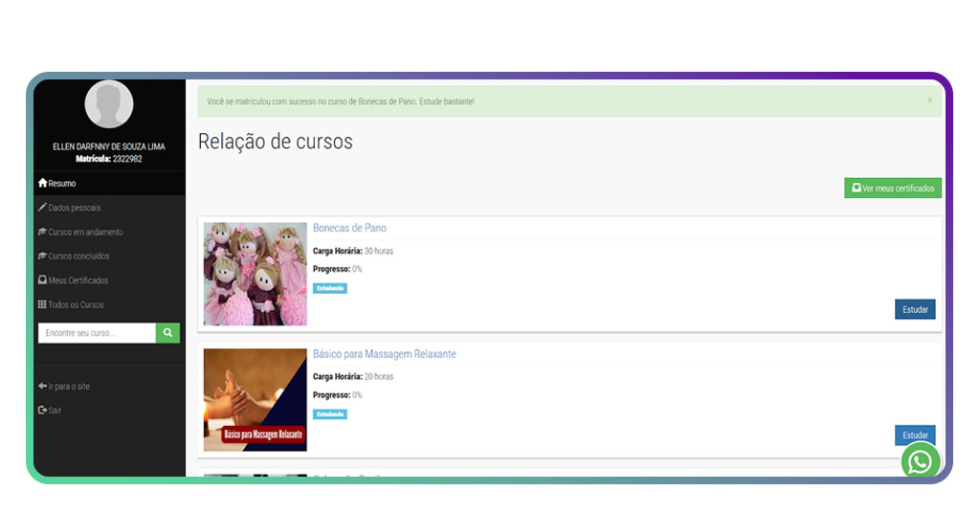Click Sair to log out
The image size is (980, 513).
coord(55,411)
